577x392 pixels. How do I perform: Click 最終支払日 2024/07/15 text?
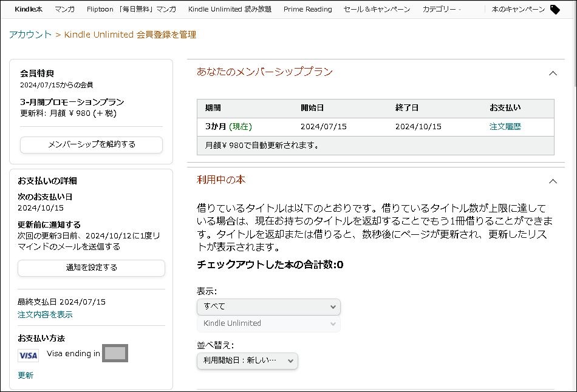point(61,302)
